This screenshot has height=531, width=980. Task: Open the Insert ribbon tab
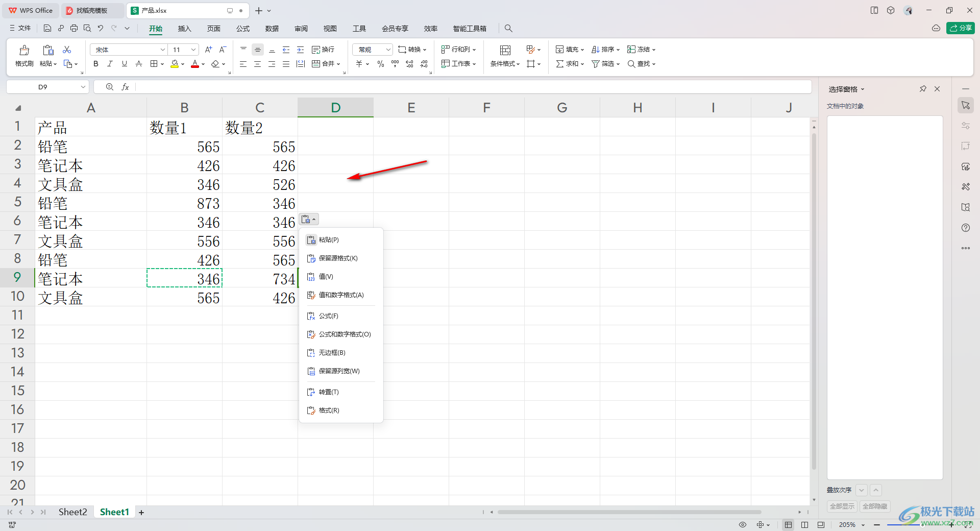pos(184,29)
